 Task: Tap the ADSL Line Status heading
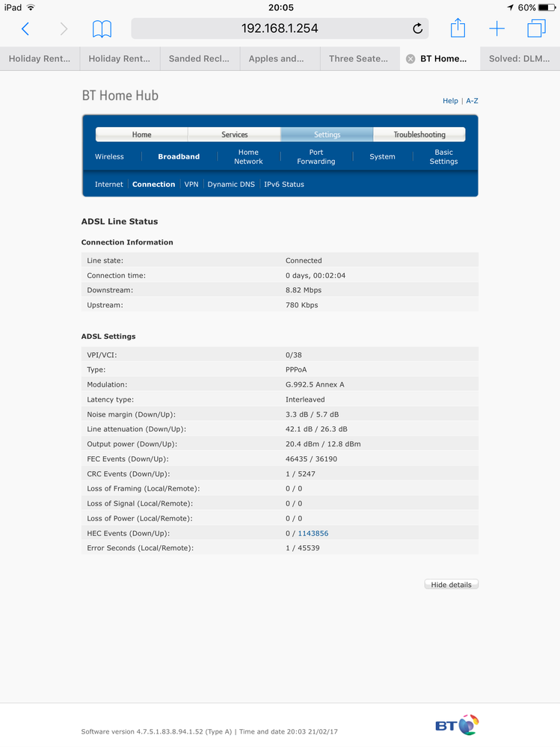click(x=120, y=221)
